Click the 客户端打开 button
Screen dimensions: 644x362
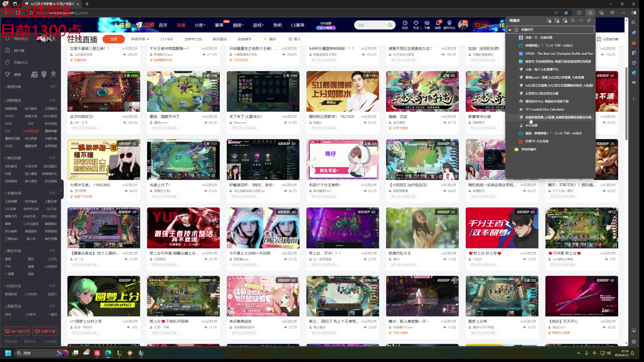pos(17,331)
